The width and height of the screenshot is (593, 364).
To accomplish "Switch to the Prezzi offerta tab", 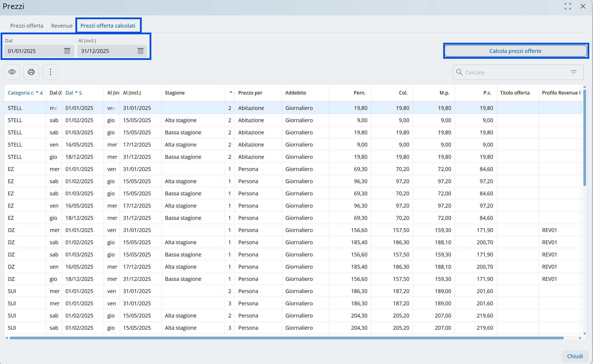I will pos(27,26).
